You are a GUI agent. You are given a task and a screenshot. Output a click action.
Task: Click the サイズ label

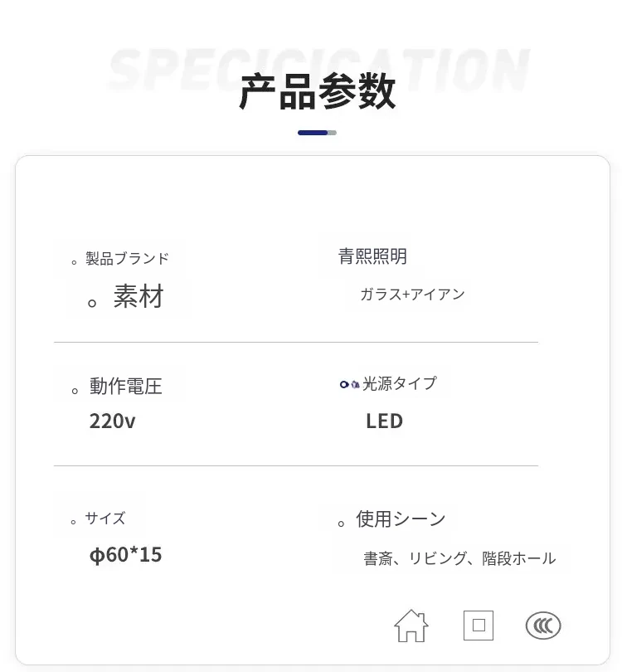[x=105, y=519]
